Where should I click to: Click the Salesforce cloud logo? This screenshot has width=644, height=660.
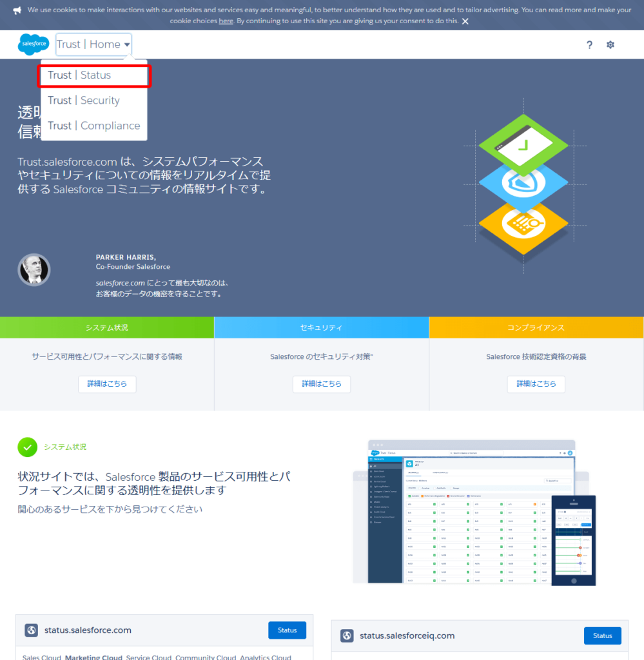tap(34, 44)
